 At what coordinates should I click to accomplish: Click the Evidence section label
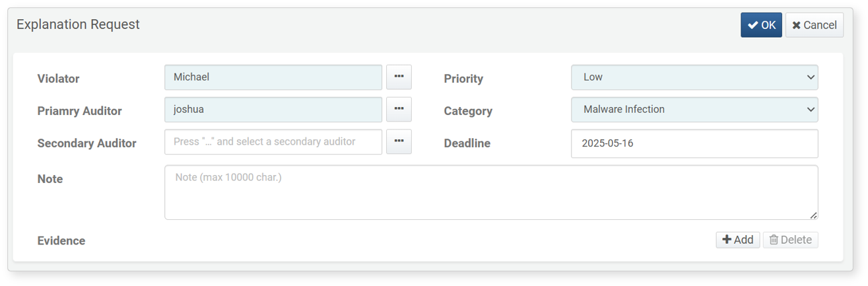tap(61, 241)
